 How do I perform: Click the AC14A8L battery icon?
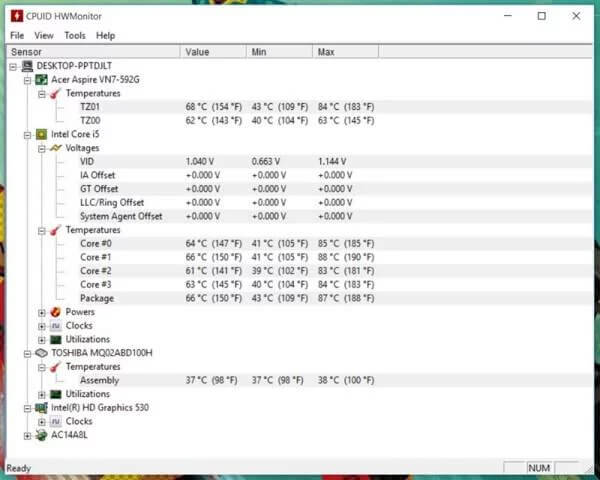(41, 435)
